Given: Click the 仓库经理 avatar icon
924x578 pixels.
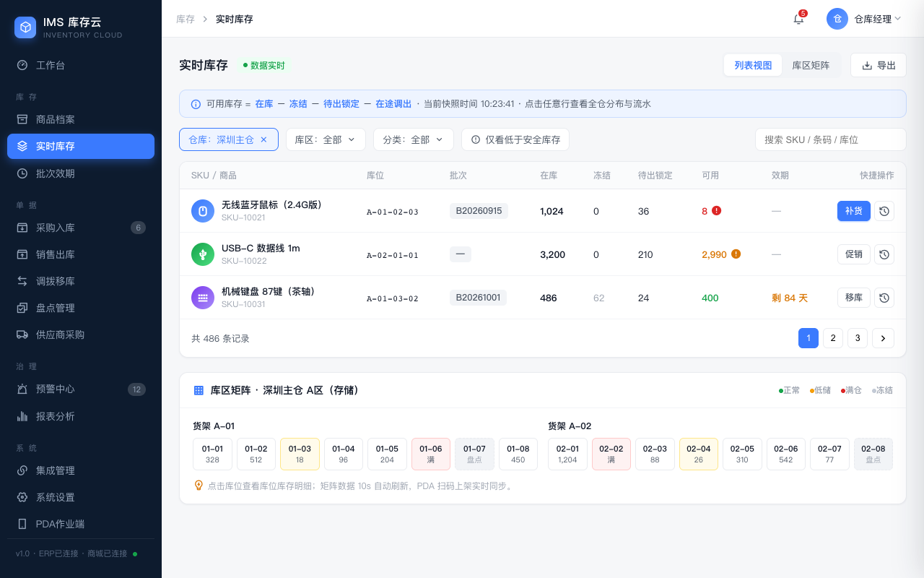Looking at the screenshot, I should 837,19.
